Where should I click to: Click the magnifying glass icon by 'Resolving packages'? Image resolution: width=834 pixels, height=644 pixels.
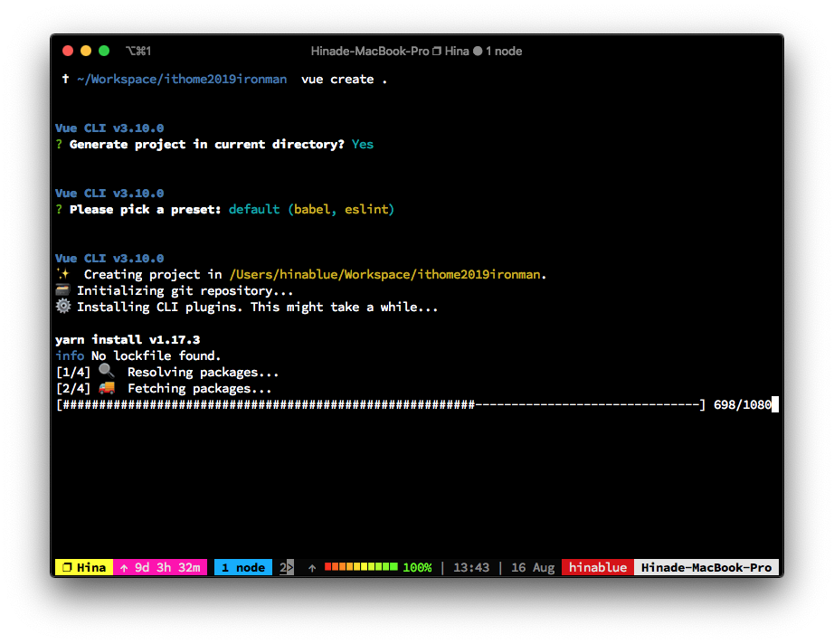point(107,371)
